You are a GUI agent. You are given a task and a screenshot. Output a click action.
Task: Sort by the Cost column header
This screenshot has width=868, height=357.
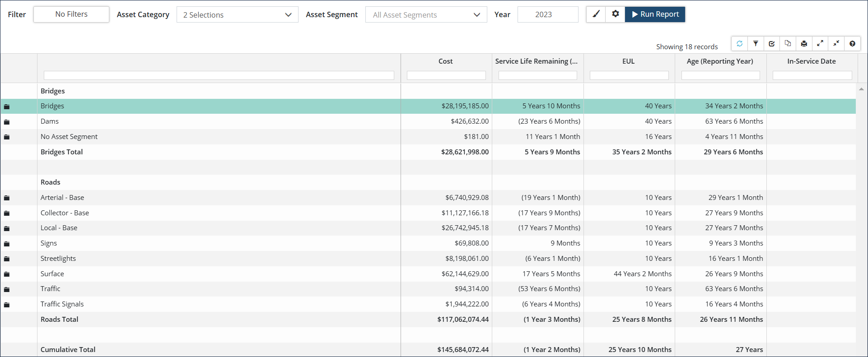click(x=445, y=61)
